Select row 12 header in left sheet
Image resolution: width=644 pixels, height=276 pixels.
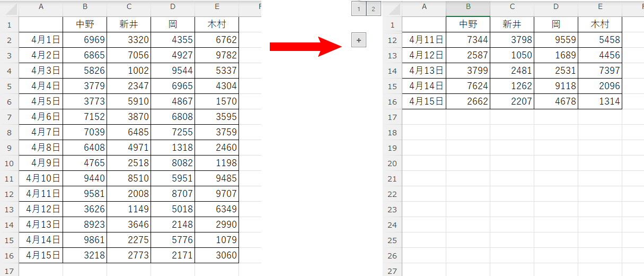tap(9, 194)
